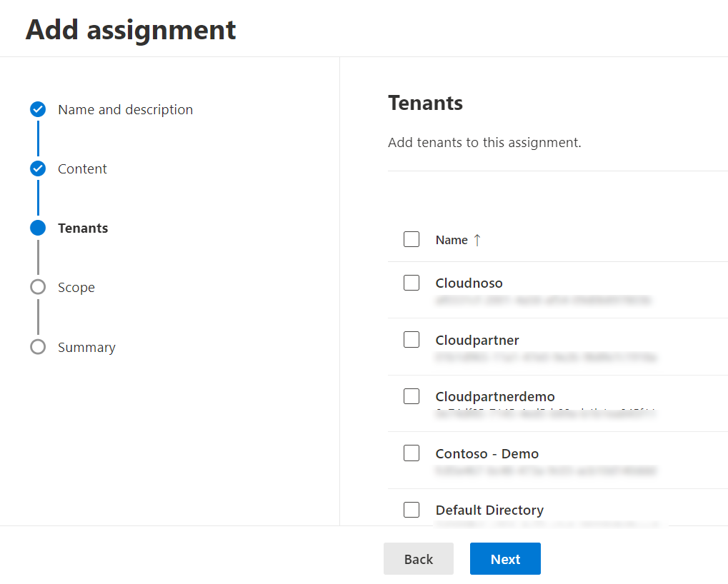Enable the Cloudpartnerdemo checkbox
This screenshot has width=728, height=584.
point(412,396)
